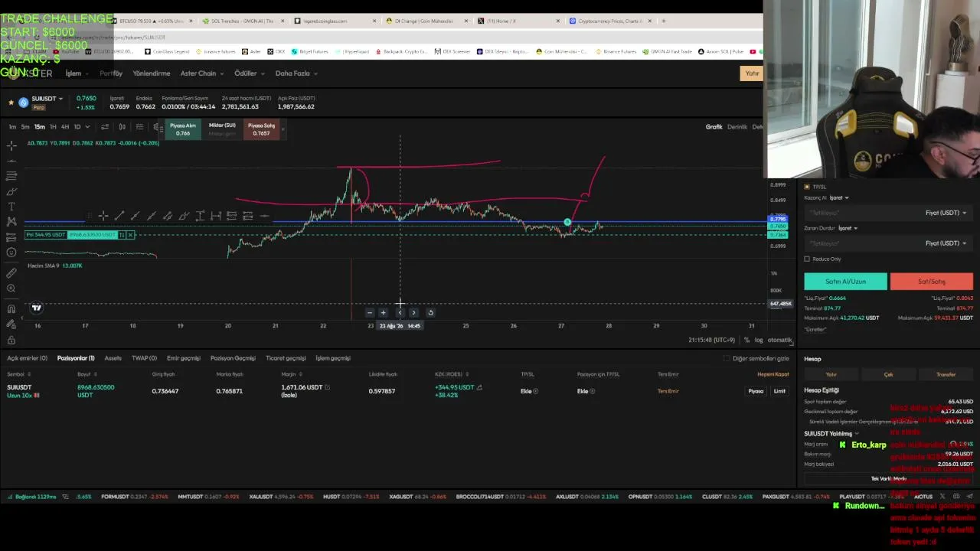Click the Transfer account button
The width and height of the screenshot is (980, 551).
pyautogui.click(x=946, y=374)
